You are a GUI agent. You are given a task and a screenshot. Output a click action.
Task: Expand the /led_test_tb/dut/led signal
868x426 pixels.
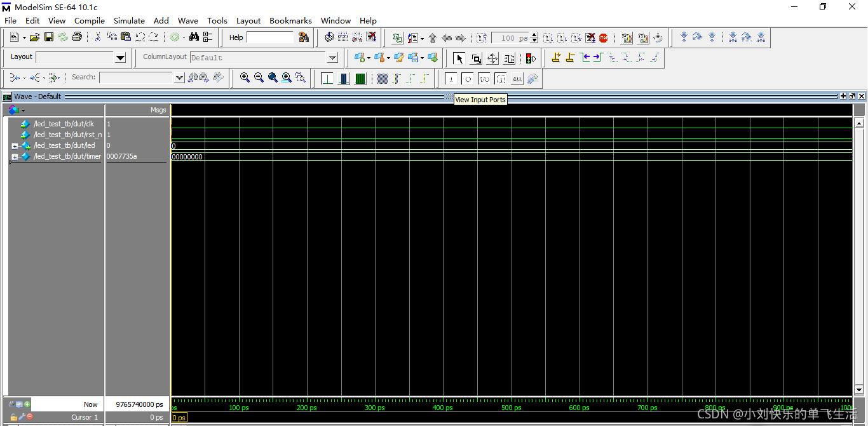pos(15,146)
